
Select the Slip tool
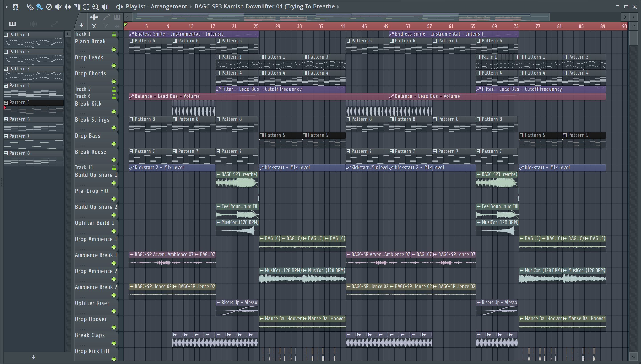(67, 7)
